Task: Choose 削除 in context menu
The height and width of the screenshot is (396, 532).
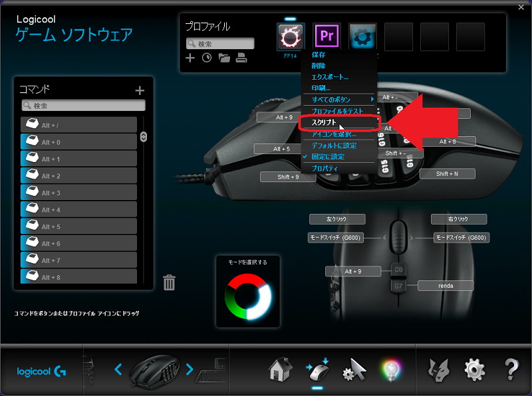Action: (319, 66)
